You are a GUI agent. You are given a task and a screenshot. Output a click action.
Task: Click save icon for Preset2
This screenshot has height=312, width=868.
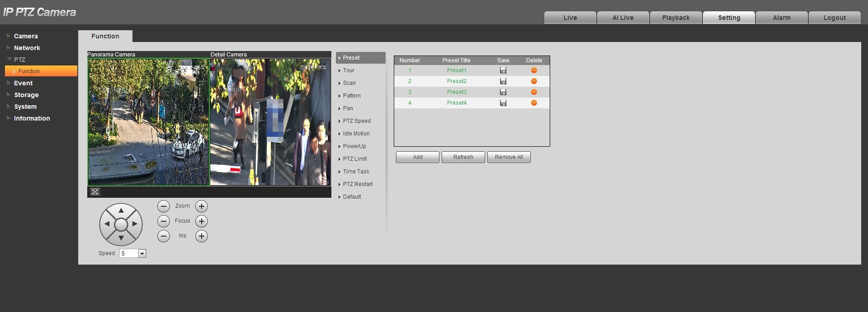pyautogui.click(x=503, y=81)
